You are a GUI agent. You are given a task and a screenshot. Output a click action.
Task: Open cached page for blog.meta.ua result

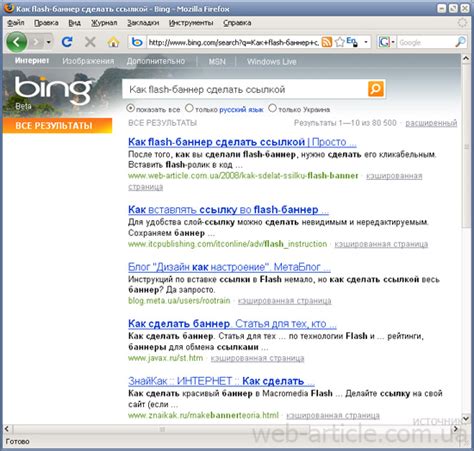point(284,301)
